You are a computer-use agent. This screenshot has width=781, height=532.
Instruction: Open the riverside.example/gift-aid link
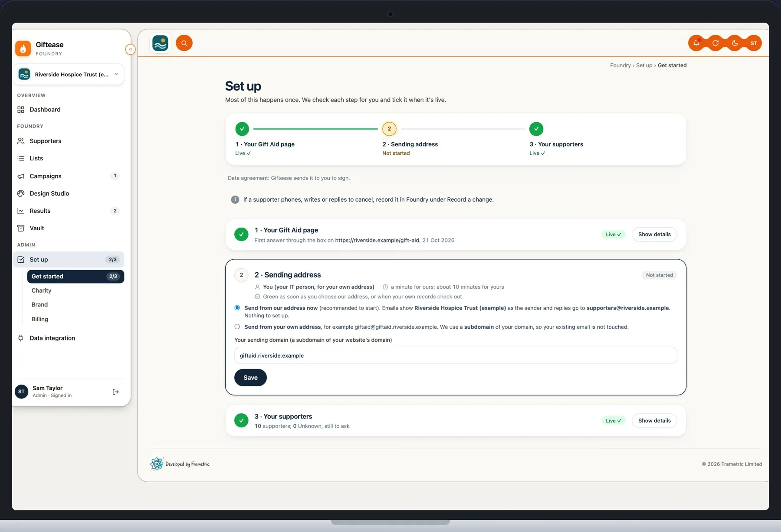[377, 240]
